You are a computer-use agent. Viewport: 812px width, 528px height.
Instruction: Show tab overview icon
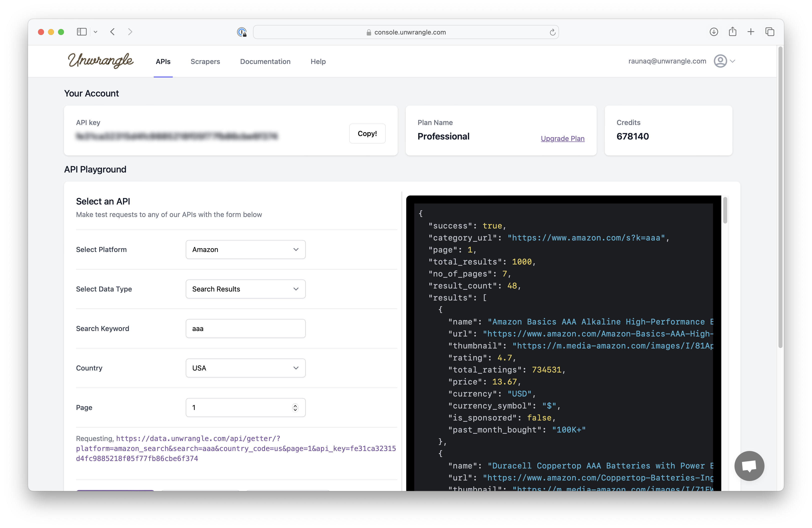(x=770, y=32)
